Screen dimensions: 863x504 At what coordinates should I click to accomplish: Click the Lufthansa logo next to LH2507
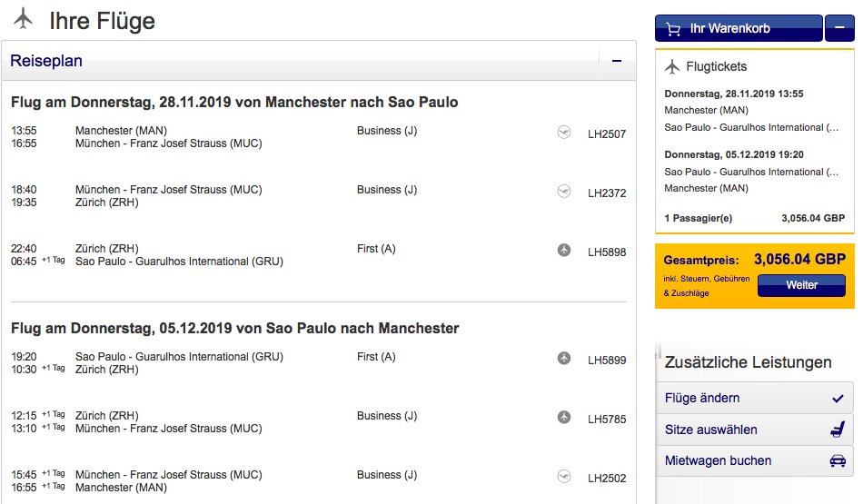[564, 133]
